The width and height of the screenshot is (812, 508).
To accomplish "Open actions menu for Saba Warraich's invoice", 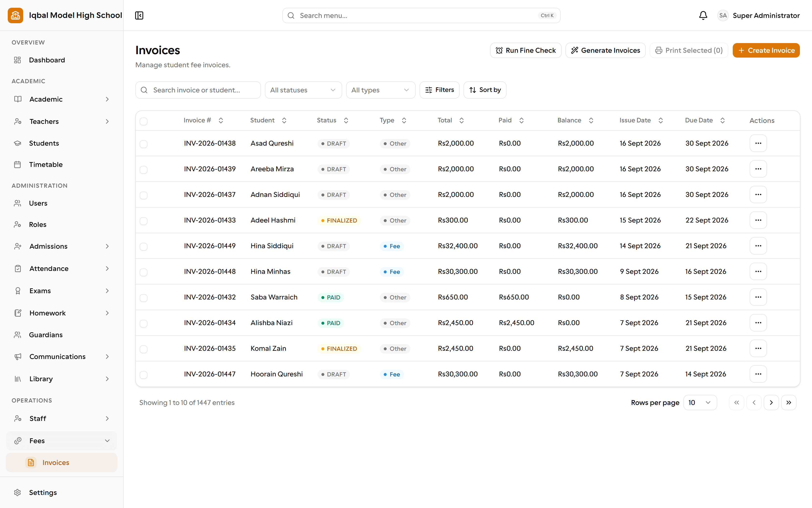I will click(x=758, y=297).
